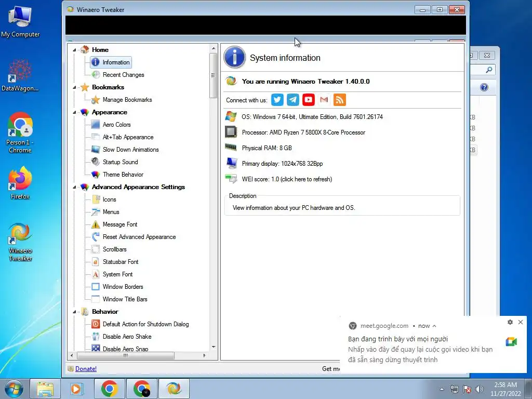Open the RSS feed icon
532x399 pixels.
(340, 100)
